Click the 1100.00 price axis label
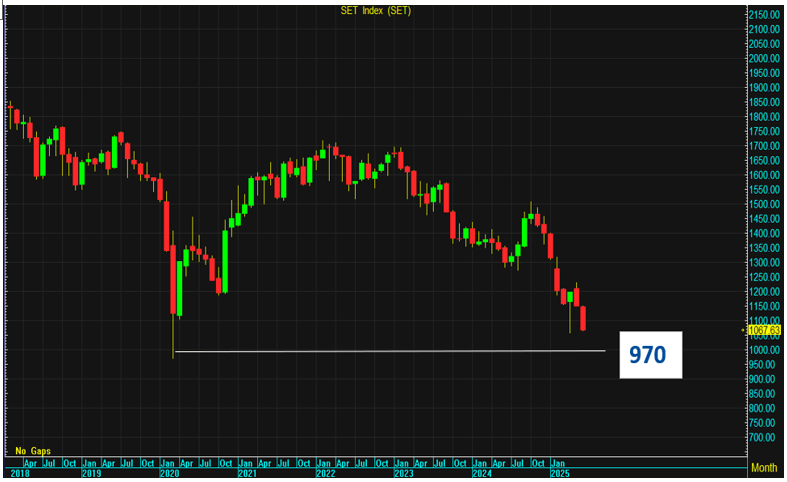This screenshot has height=482, width=787. 764,320
